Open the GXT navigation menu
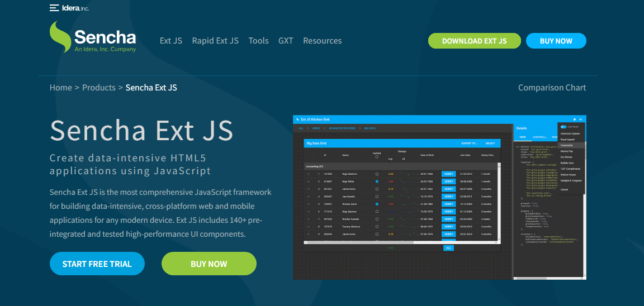The image size is (644, 306). 286,41
